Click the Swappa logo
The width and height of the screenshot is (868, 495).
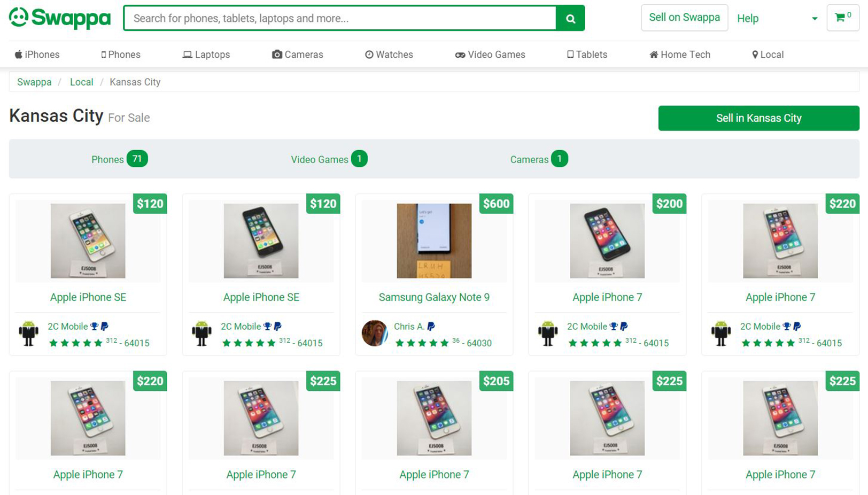[60, 18]
